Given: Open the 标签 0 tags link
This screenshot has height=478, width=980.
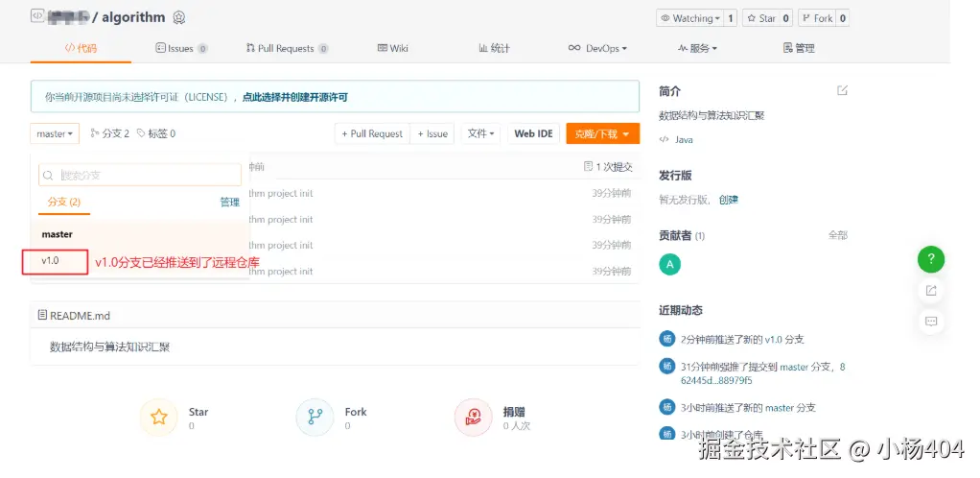Looking at the screenshot, I should pos(156,133).
